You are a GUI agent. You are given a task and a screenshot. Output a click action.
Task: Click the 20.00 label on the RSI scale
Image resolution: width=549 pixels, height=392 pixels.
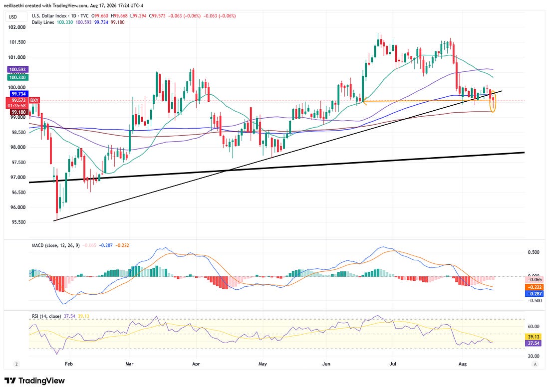tap(533, 356)
